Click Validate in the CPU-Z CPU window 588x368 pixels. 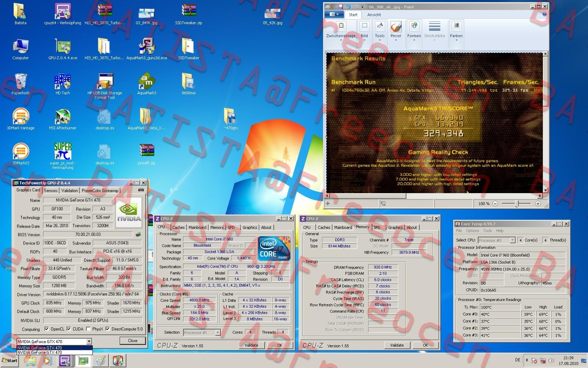click(x=251, y=345)
